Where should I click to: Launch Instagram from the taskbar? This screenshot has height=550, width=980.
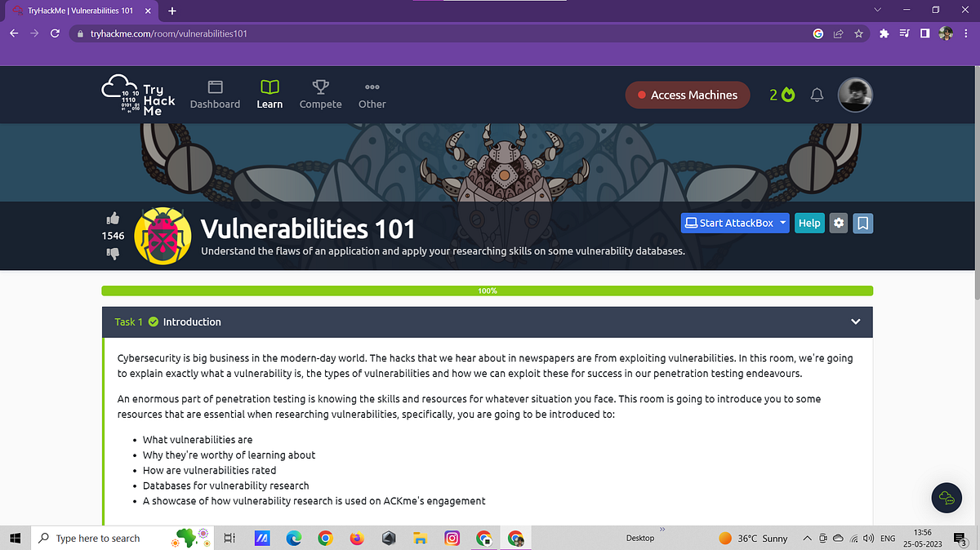tap(452, 538)
